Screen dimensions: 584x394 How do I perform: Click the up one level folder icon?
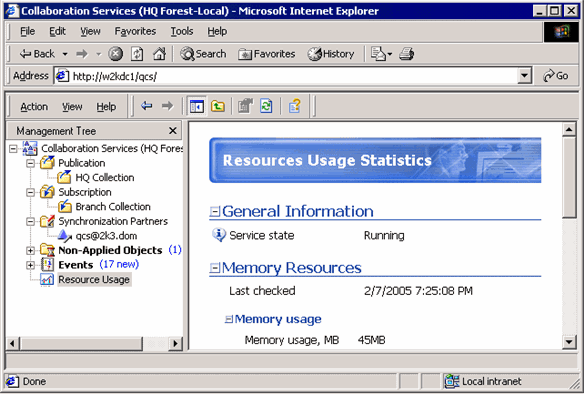pos(218,107)
